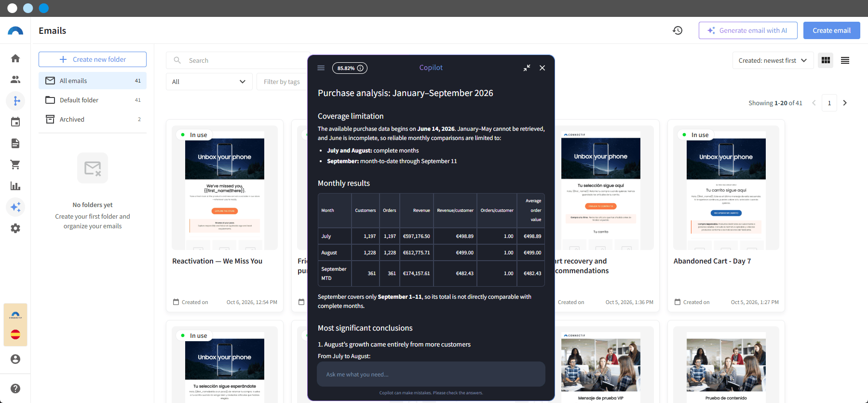This screenshot has width=868, height=403.
Task: Open the Contacts people icon in sidebar
Action: click(15, 80)
